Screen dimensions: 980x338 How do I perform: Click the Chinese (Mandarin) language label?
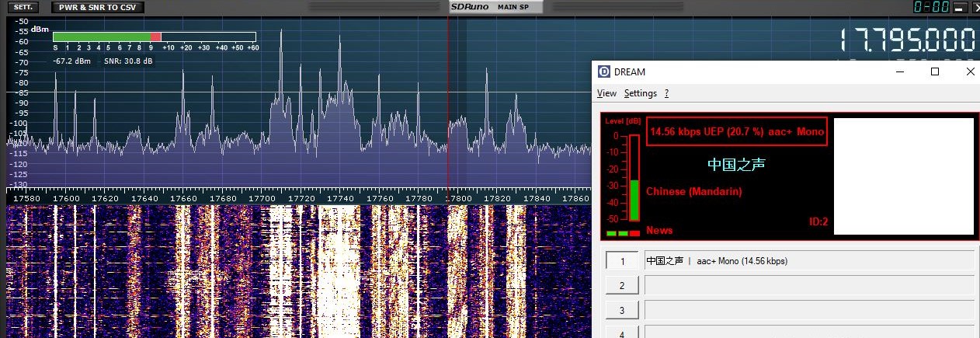(x=693, y=191)
